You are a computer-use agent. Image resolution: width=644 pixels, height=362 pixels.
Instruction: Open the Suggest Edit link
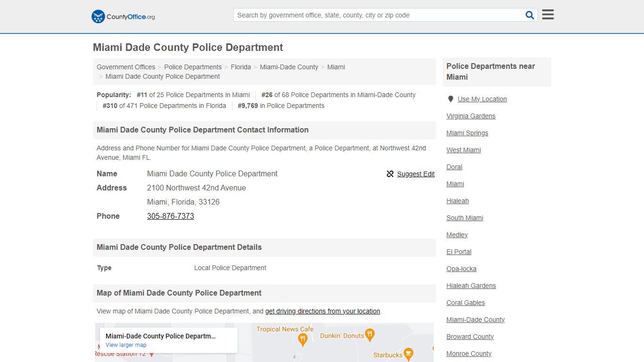(x=416, y=174)
